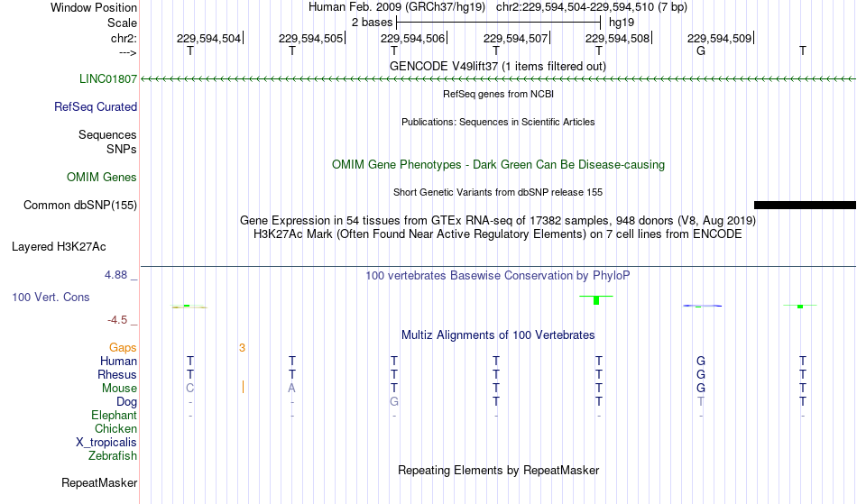Viewport: 857px width, 504px height.
Task: Click the strand direction arrow label
Action: point(128,52)
